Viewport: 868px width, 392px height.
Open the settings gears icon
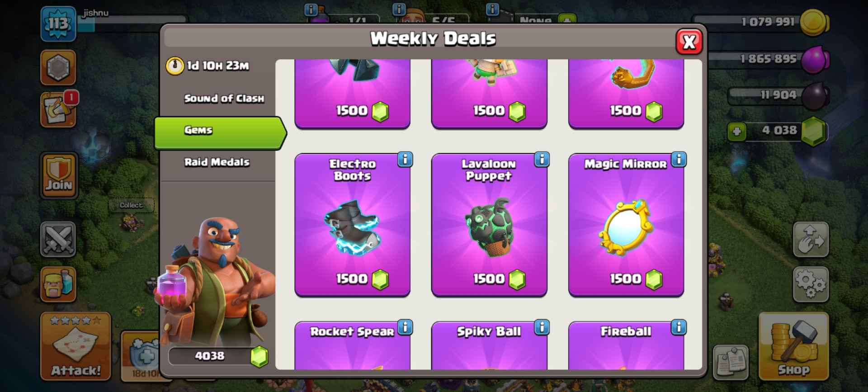pos(811,285)
